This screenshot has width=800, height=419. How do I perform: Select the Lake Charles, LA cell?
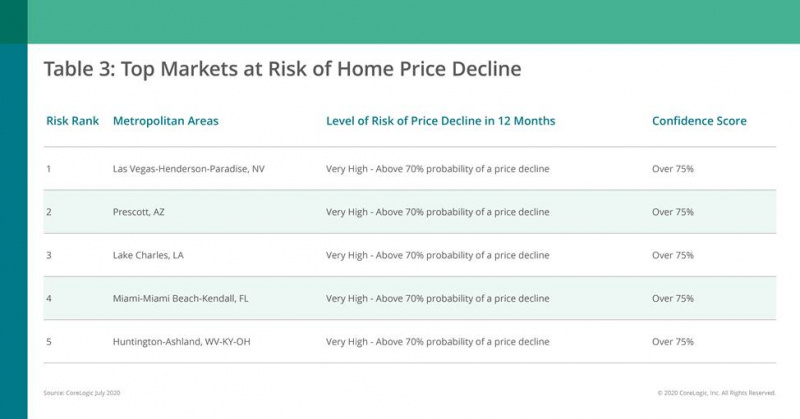click(x=148, y=255)
